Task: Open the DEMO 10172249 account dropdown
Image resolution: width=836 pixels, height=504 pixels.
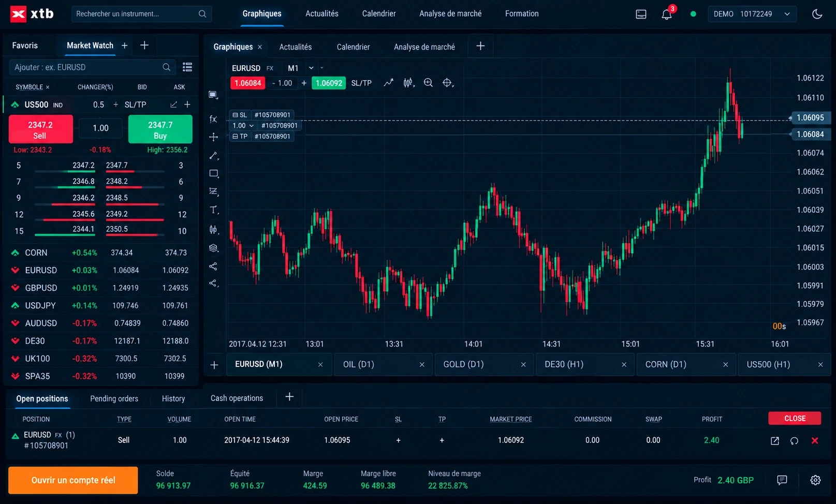Action: coord(752,14)
